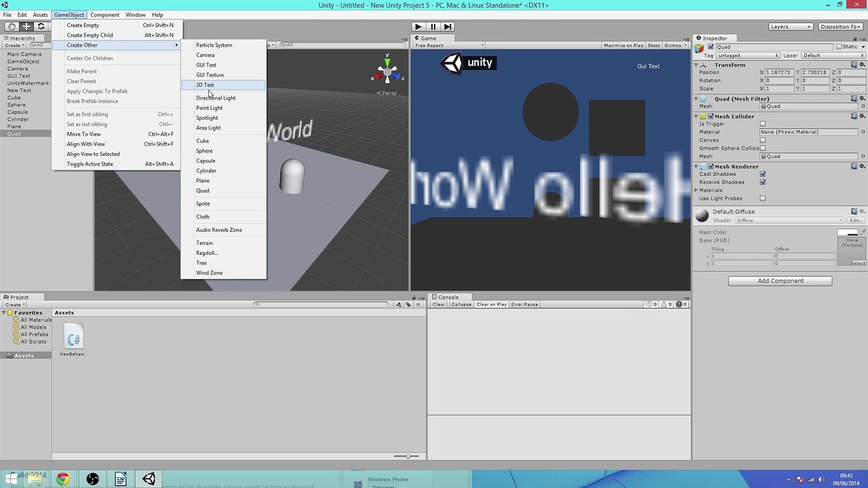This screenshot has width=868, height=488.
Task: Click Maximize on Play in Game view
Action: (x=623, y=45)
